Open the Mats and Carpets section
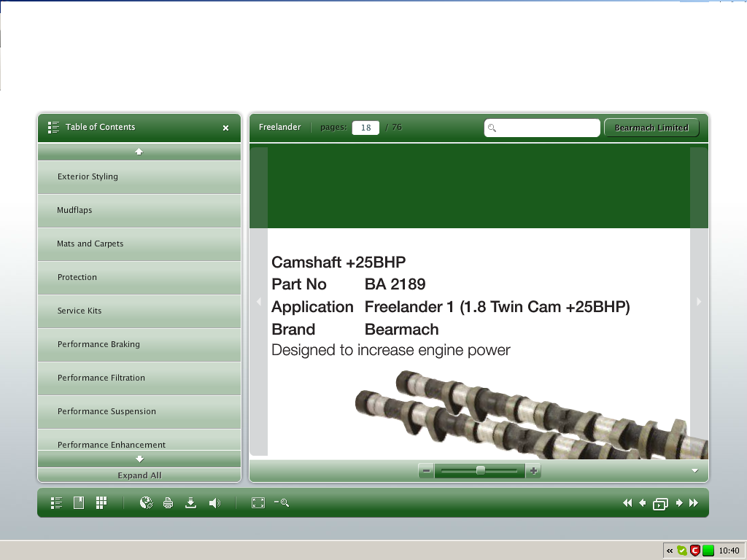 tap(139, 244)
